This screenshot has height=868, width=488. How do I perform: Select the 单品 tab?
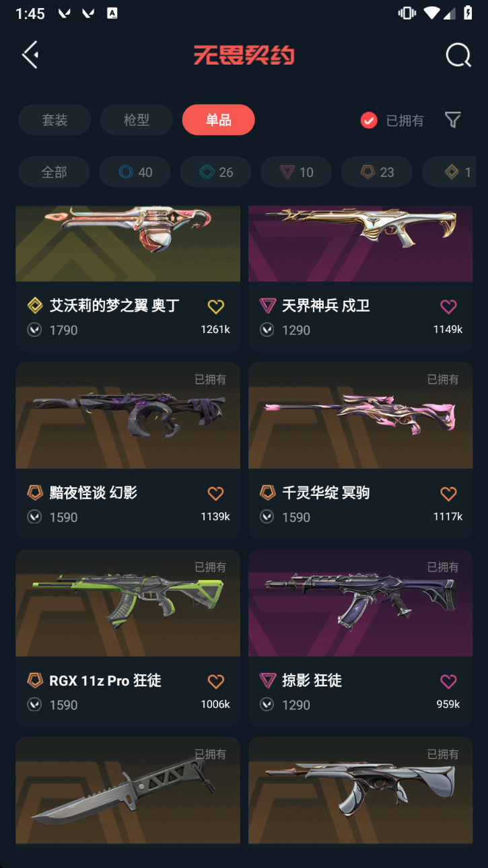pyautogui.click(x=219, y=120)
